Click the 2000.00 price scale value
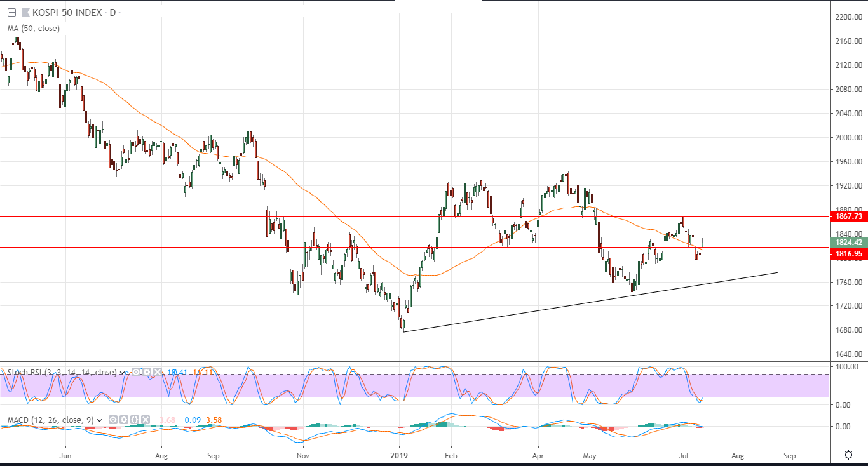 pyautogui.click(x=849, y=137)
